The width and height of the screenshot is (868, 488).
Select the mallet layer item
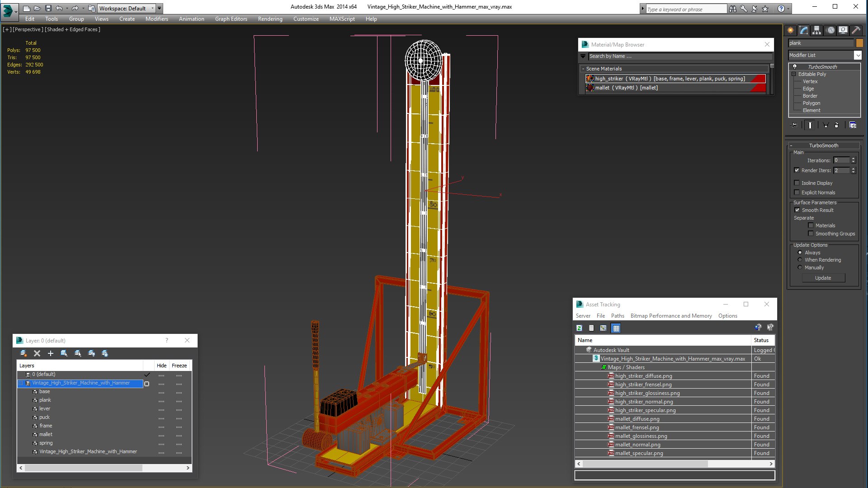tap(46, 434)
